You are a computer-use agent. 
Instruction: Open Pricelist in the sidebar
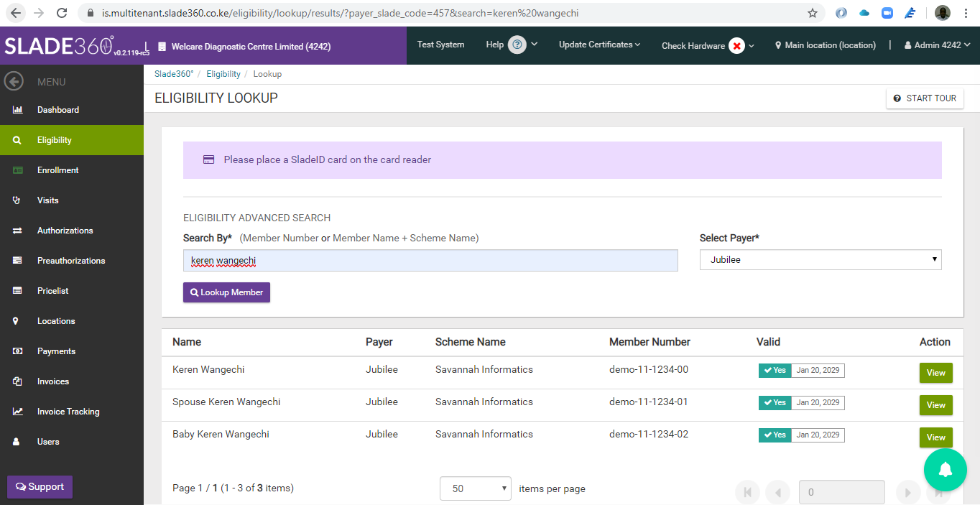[53, 291]
